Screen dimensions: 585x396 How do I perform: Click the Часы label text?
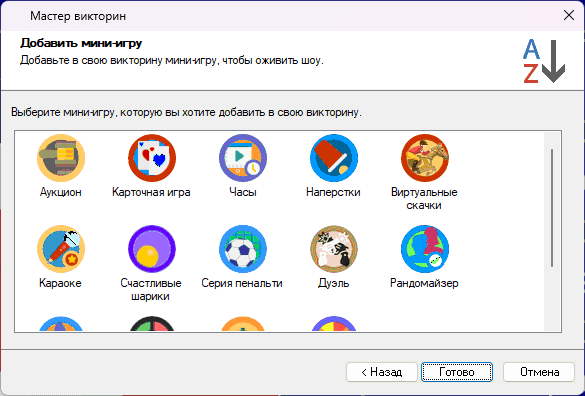tap(243, 192)
